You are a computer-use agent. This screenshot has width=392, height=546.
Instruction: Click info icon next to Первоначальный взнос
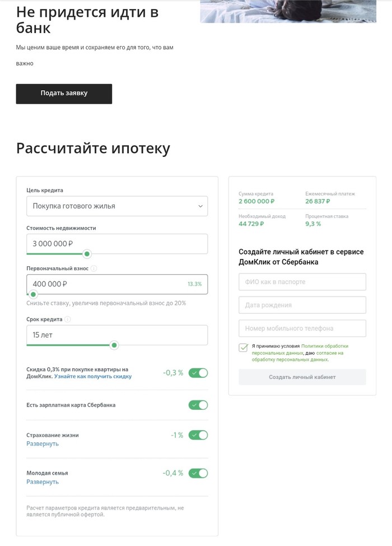94,269
